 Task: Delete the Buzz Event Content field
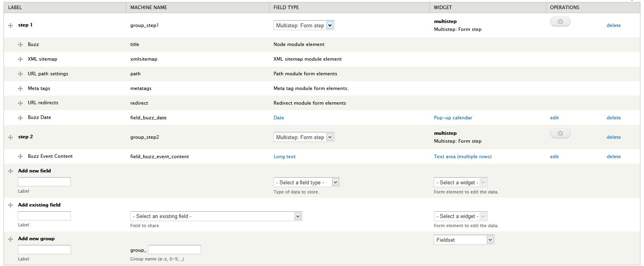[614, 157]
